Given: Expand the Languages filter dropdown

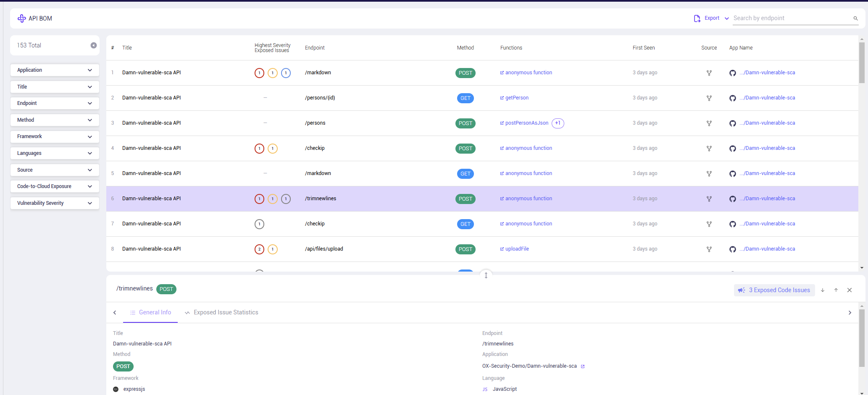Looking at the screenshot, I should (55, 153).
